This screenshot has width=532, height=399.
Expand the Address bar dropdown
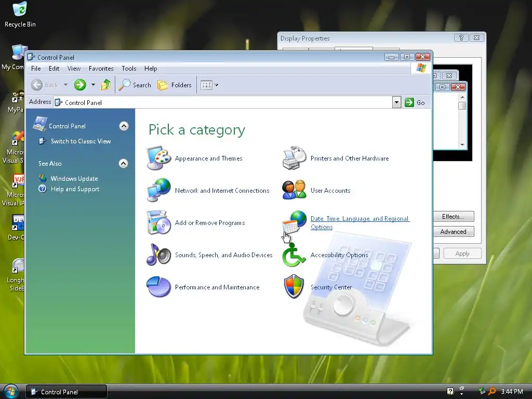click(396, 102)
